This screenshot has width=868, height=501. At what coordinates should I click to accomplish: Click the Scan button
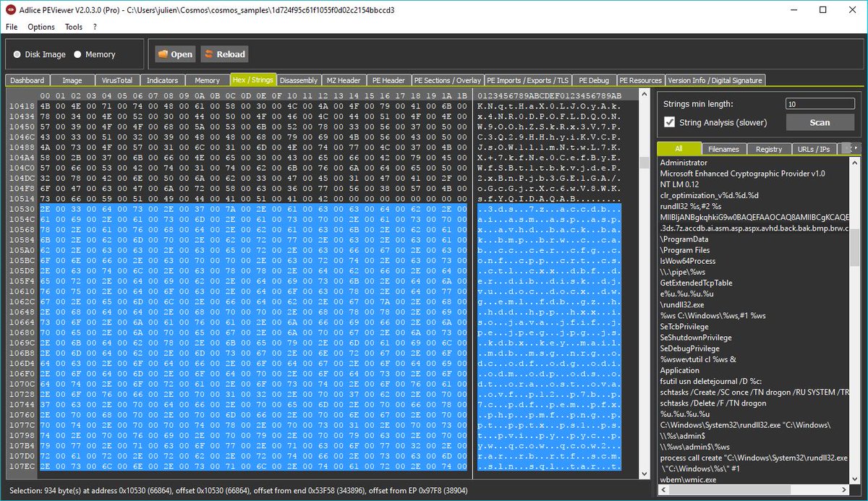tap(820, 122)
